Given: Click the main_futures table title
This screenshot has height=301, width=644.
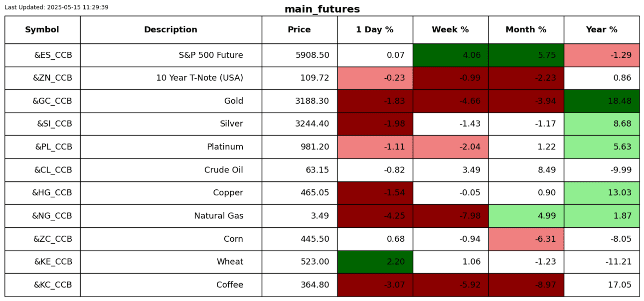Looking at the screenshot, I should tap(322, 9).
